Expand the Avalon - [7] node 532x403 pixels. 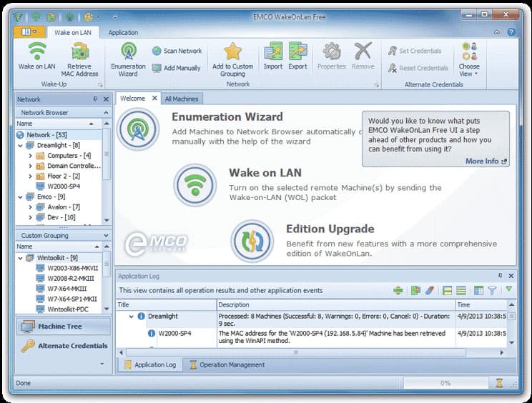[30, 207]
